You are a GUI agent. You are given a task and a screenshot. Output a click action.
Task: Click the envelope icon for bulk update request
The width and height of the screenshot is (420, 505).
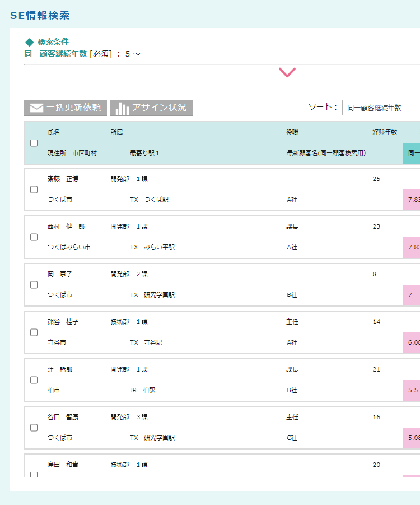pos(36,108)
